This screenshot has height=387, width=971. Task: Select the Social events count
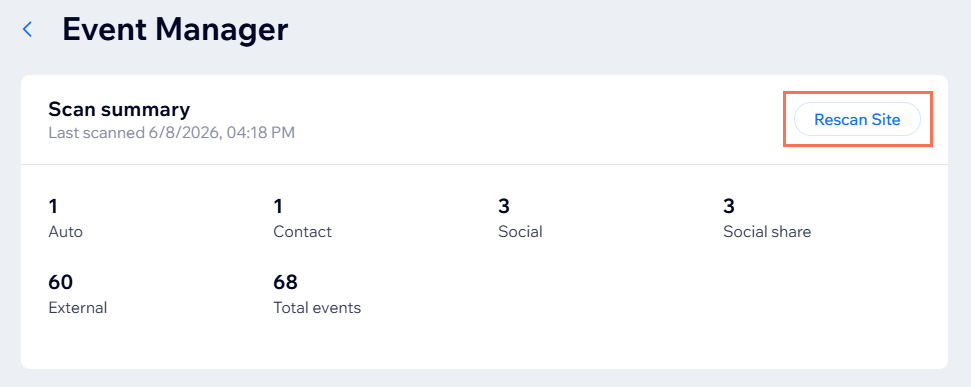coord(503,206)
